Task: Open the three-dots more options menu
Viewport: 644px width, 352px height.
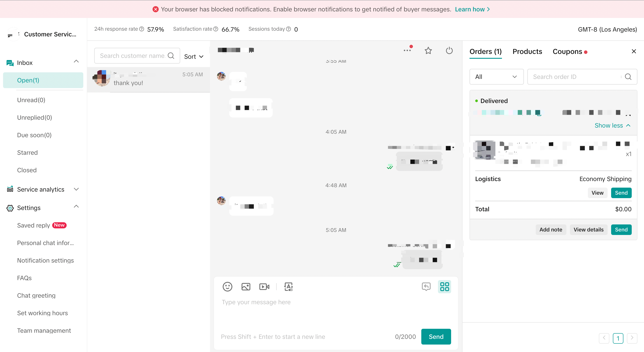Action: 407,51
